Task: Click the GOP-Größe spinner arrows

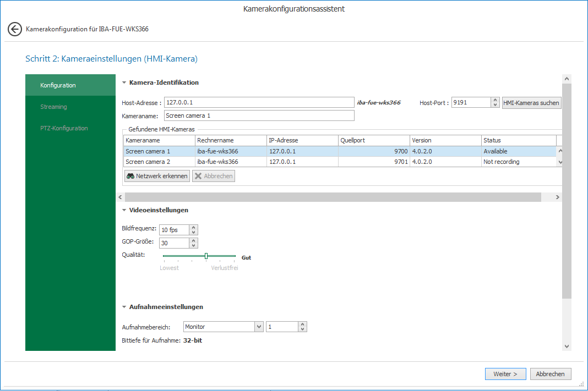Action: tap(193, 243)
